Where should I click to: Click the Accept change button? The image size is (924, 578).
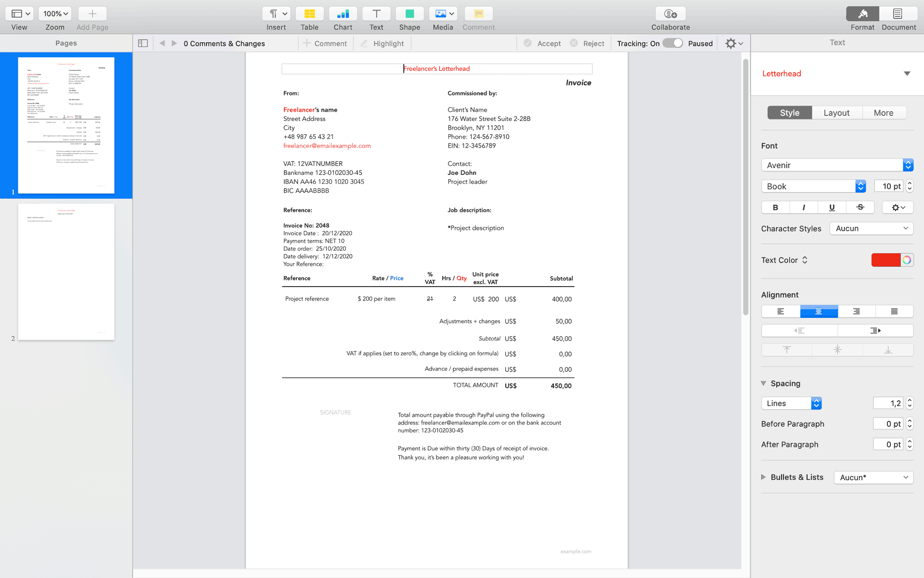tap(542, 43)
